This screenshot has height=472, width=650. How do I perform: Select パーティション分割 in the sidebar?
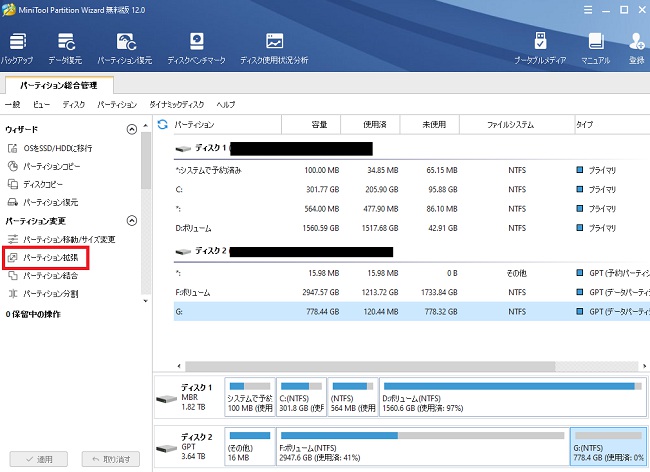pyautogui.click(x=43, y=294)
